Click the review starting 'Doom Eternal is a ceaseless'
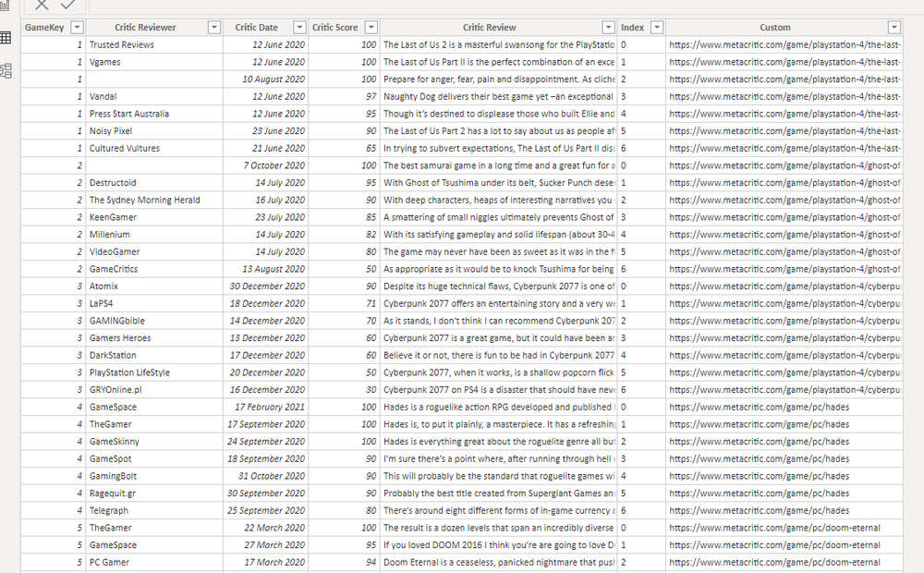924x573 pixels. [499, 563]
